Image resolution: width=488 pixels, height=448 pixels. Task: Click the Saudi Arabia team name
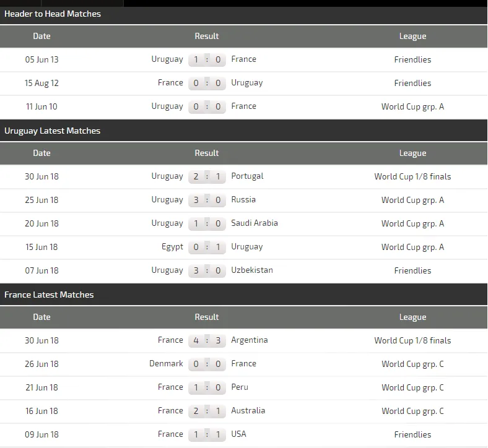pyautogui.click(x=254, y=223)
